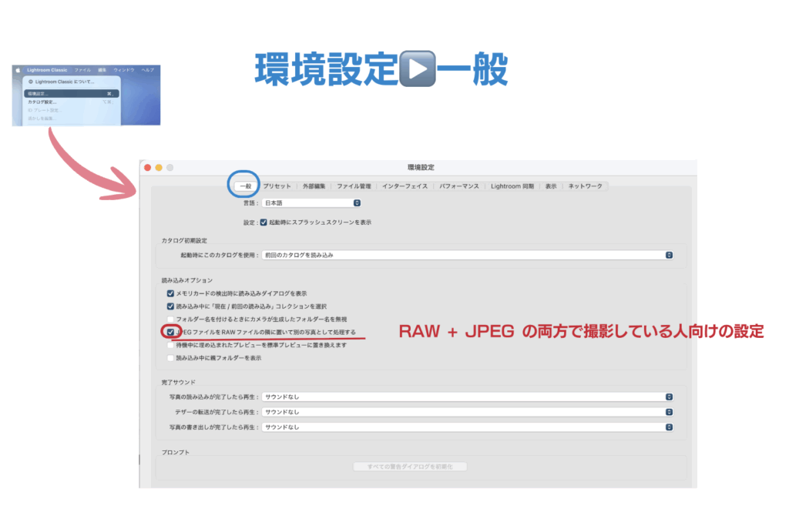Open the ファイル管理 tab
This screenshot has width=789, height=532.
pos(354,186)
